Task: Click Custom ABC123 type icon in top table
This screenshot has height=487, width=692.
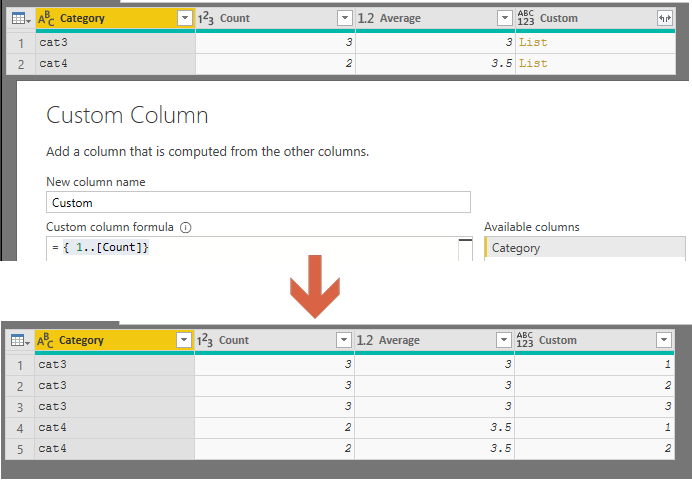Action: (x=526, y=18)
